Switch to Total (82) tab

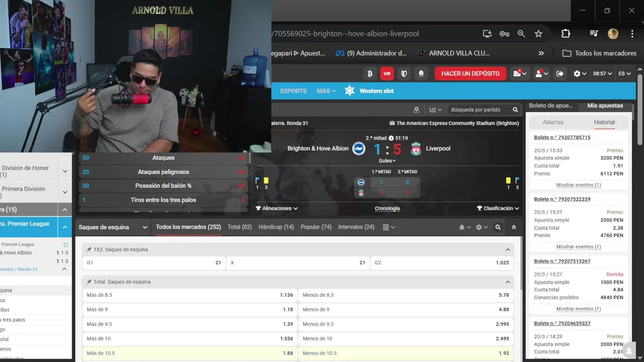tap(239, 227)
